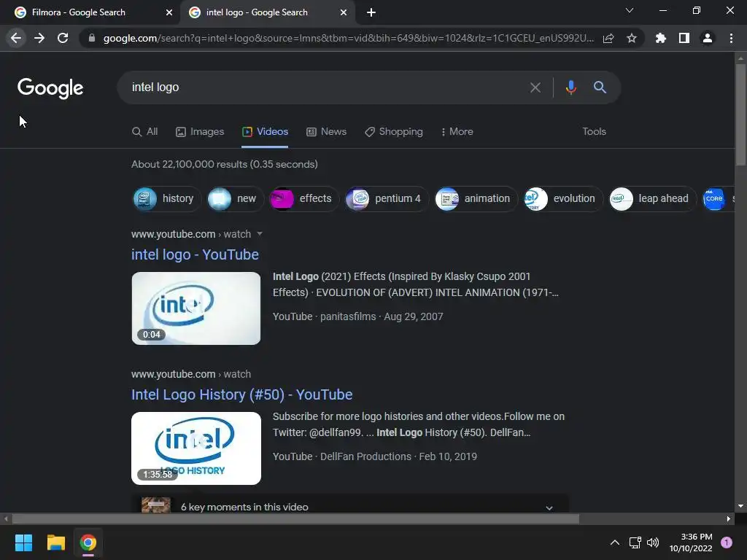Reload the current page
Screen dimensions: 747x560
[63, 38]
